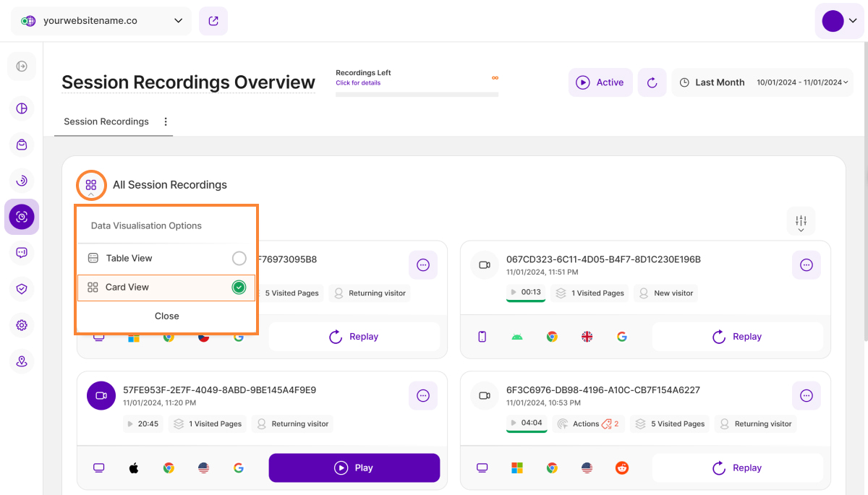Open the heatmap target icon in sidebar
The image size is (868, 495).
pyautogui.click(x=22, y=181)
